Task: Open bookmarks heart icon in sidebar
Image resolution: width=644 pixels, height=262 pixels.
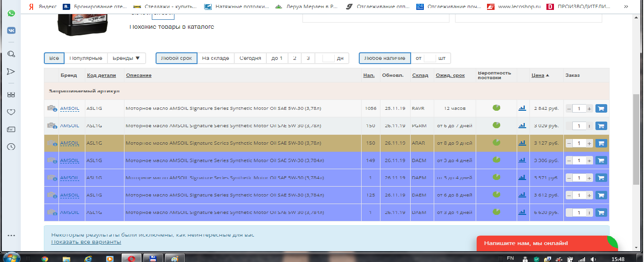Action: (x=11, y=112)
